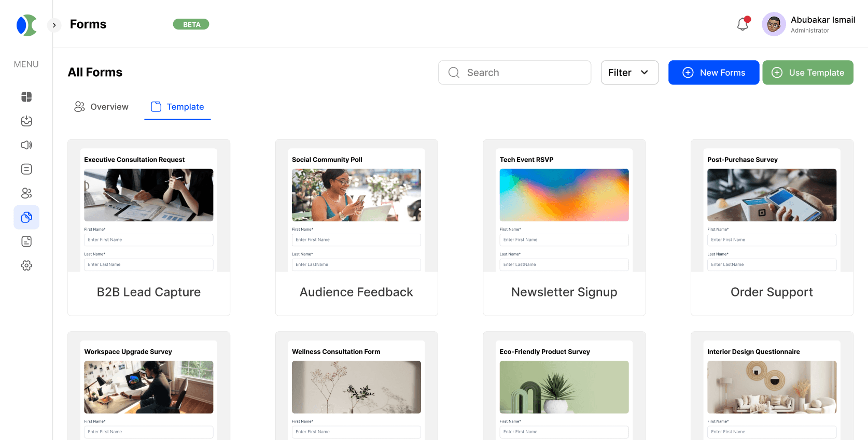
Task: Click the Workspace Upgrade Survey card heading
Action: [x=128, y=352]
